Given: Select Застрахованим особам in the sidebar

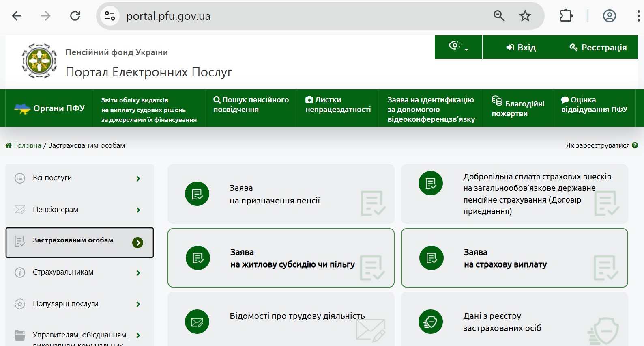Looking at the screenshot, I should tap(79, 242).
